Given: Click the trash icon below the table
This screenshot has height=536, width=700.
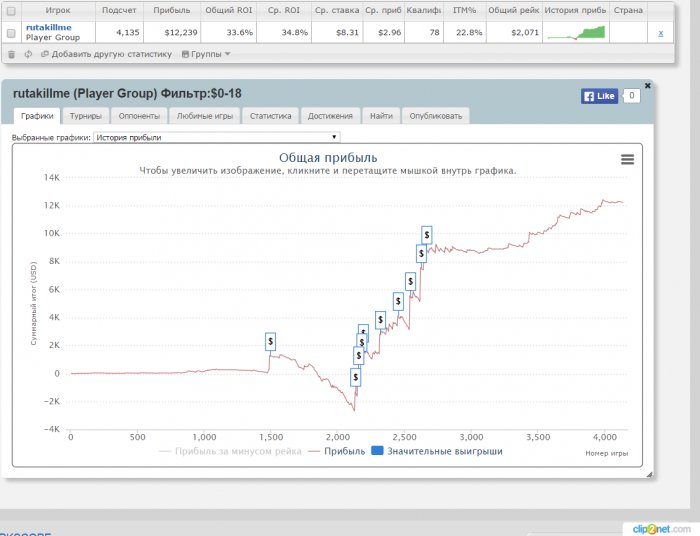Looking at the screenshot, I should point(12,54).
